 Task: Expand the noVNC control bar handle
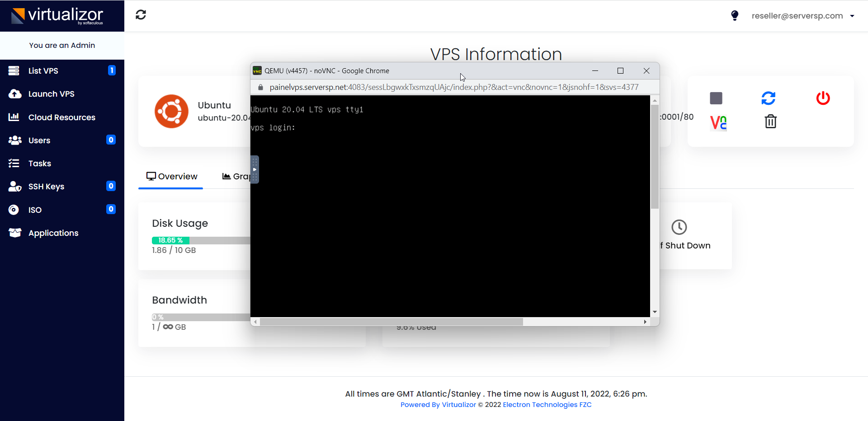(255, 169)
